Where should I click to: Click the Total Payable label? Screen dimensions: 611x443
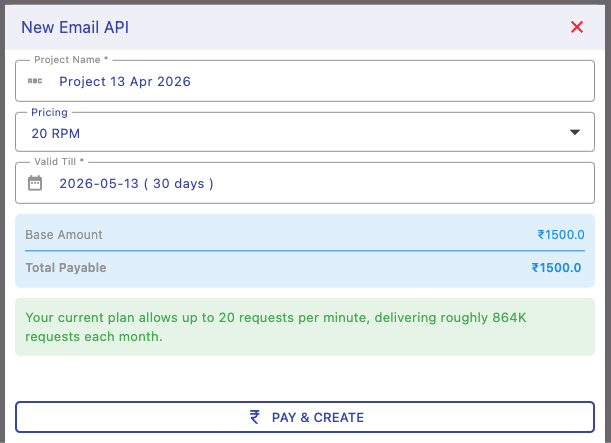pos(66,268)
